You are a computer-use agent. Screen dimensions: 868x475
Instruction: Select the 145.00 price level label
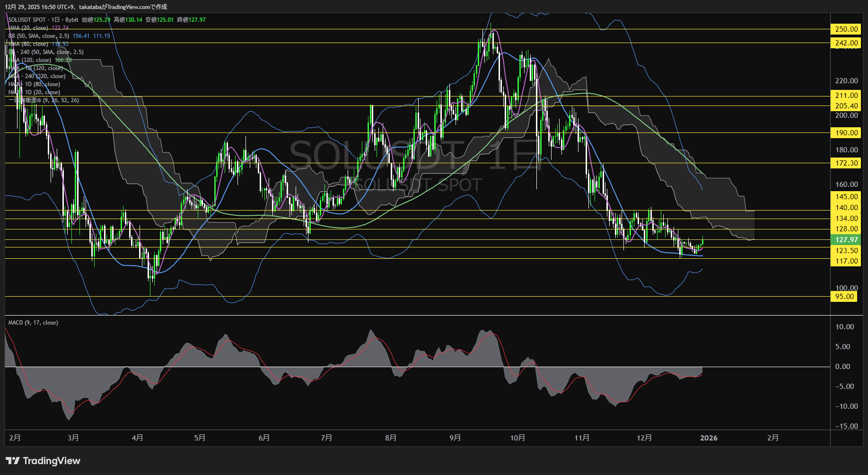[846, 197]
